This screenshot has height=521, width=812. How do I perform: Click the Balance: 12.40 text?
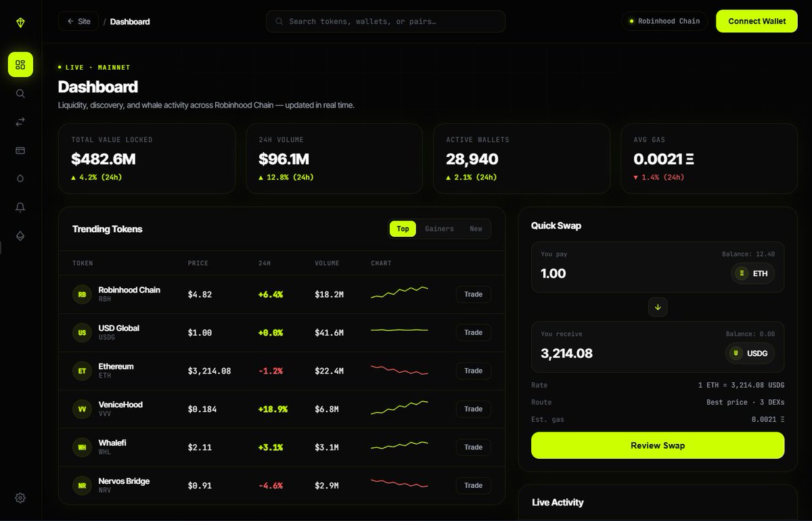748,254
